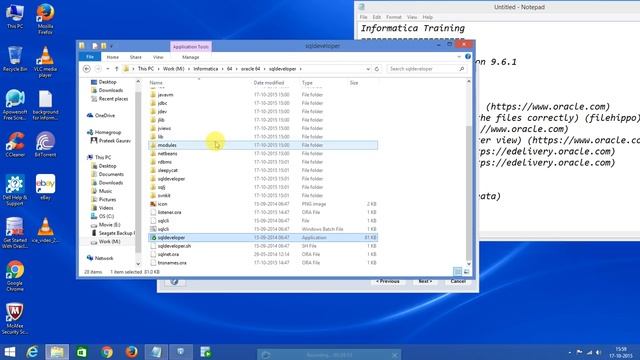Open Quick Access Toolbar customize dropdown
640x360 pixels.
(x=111, y=46)
